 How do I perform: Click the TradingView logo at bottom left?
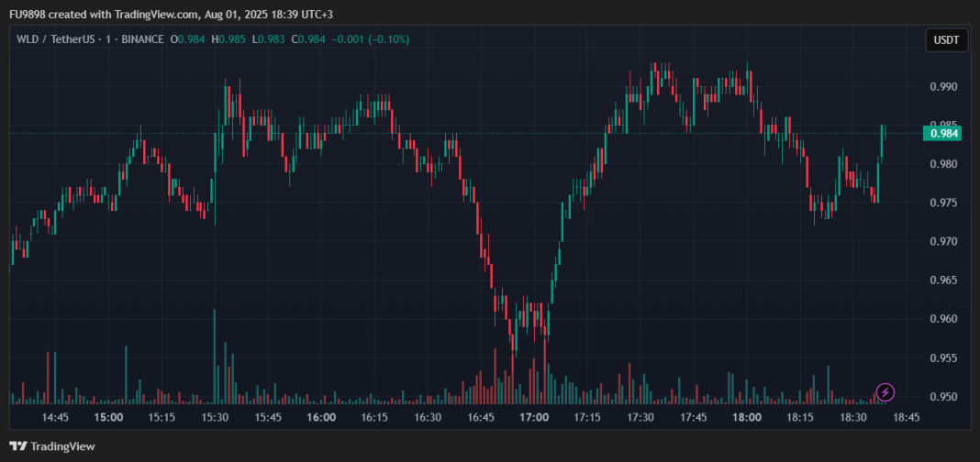53,446
